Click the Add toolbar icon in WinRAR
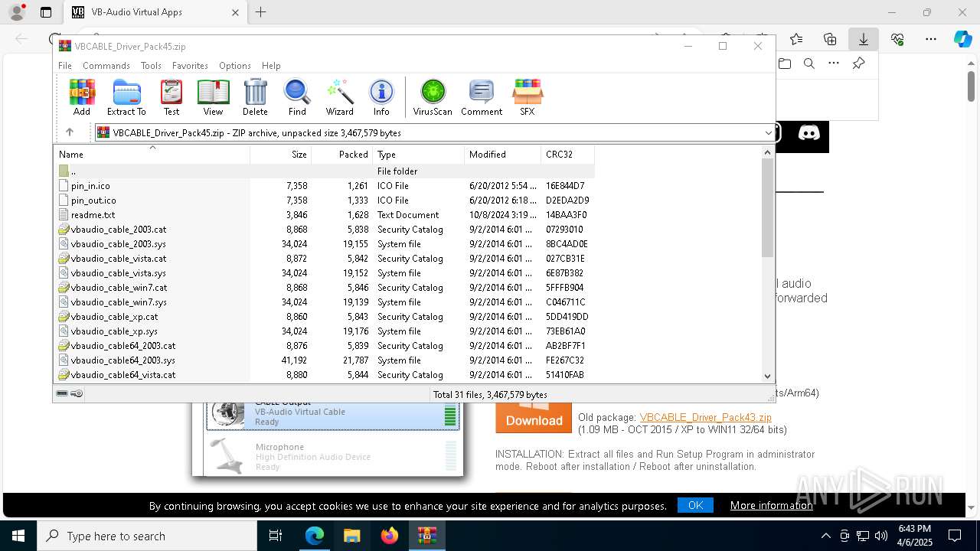Screen dimensions: 980x551 (x=82, y=96)
